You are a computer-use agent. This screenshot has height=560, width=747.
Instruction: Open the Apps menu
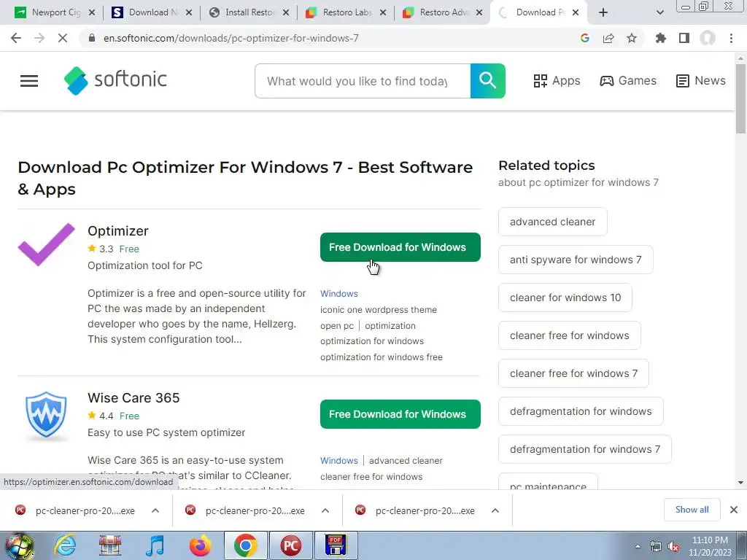[x=557, y=80]
